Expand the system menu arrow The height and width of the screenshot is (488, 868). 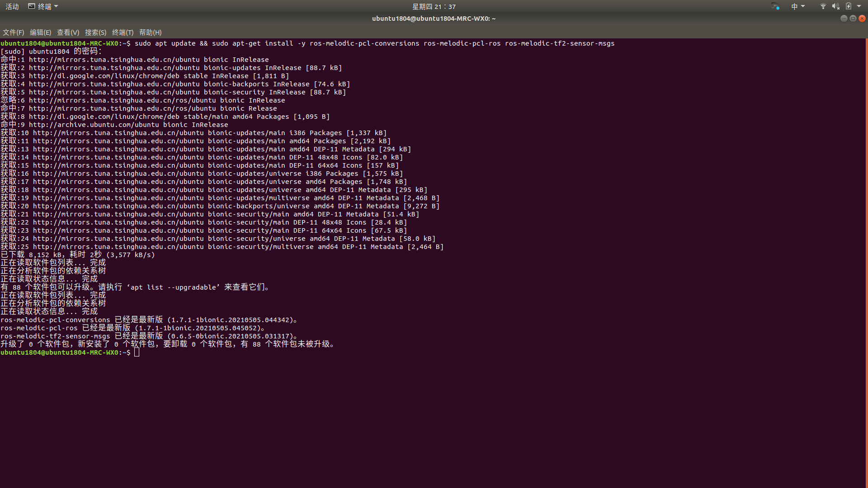click(x=859, y=6)
